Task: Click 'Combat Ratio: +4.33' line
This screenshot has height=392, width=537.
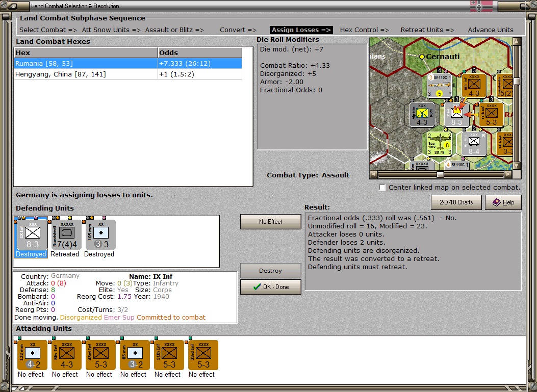Action: 295,65
